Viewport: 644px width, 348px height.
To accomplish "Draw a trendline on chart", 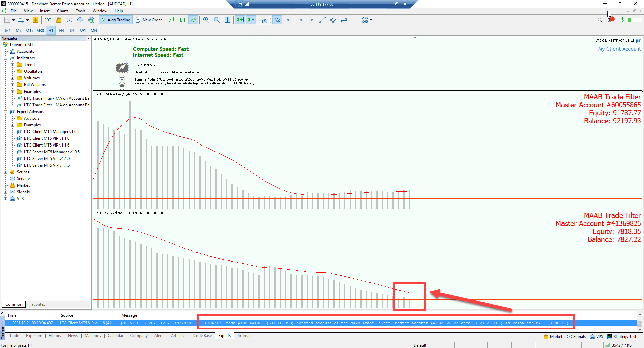I will pyautogui.click(x=322, y=20).
